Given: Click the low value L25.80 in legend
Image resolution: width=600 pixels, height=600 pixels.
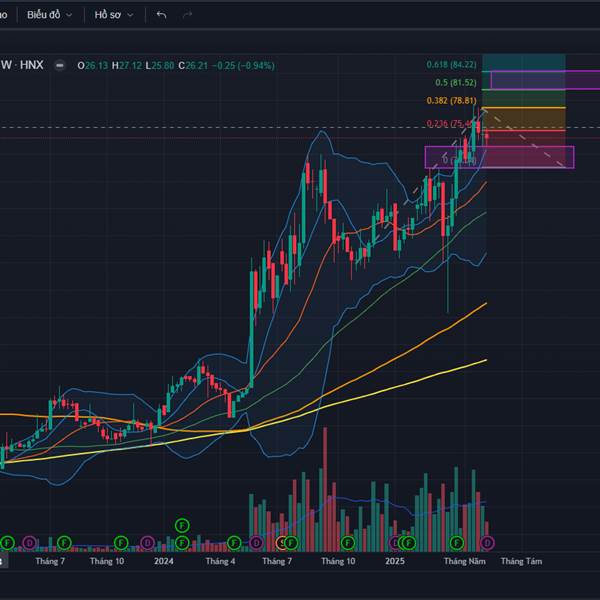Looking at the screenshot, I should coord(160,66).
